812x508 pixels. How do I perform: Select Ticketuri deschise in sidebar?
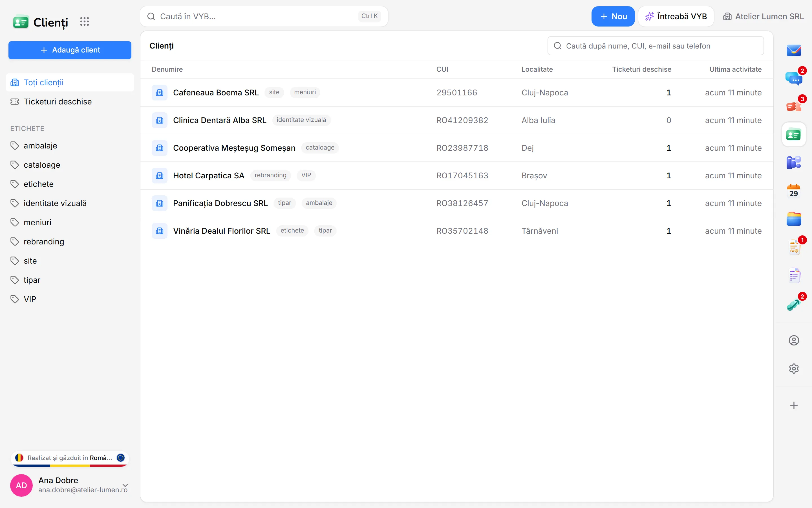70,102
